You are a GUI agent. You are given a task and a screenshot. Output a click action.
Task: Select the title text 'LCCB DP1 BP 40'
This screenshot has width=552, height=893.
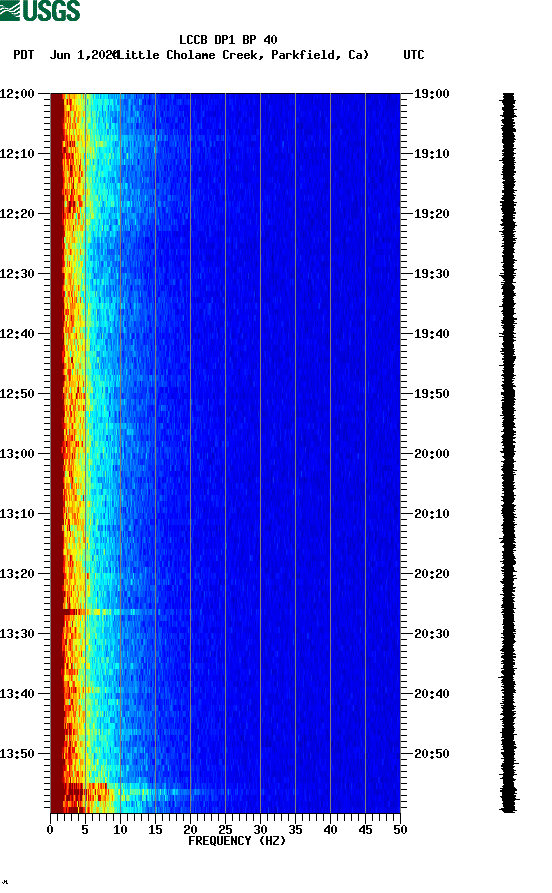click(x=228, y=40)
